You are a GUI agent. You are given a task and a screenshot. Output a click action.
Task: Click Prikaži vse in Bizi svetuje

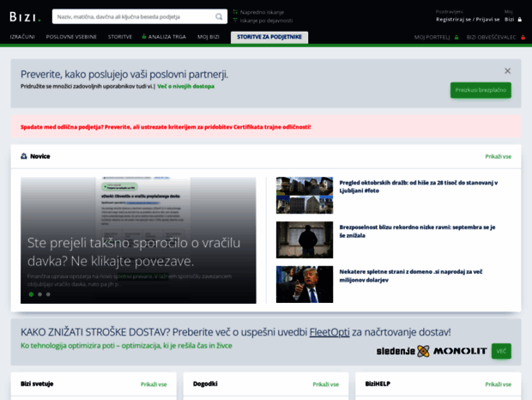[154, 385]
